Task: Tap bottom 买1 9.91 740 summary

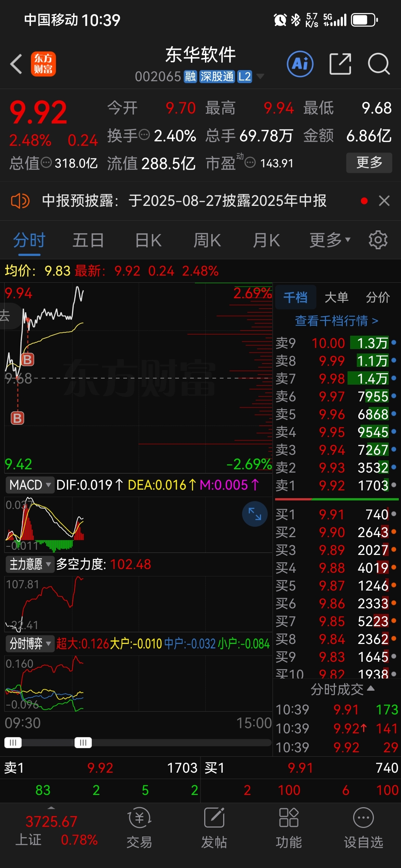Action: 301,768
